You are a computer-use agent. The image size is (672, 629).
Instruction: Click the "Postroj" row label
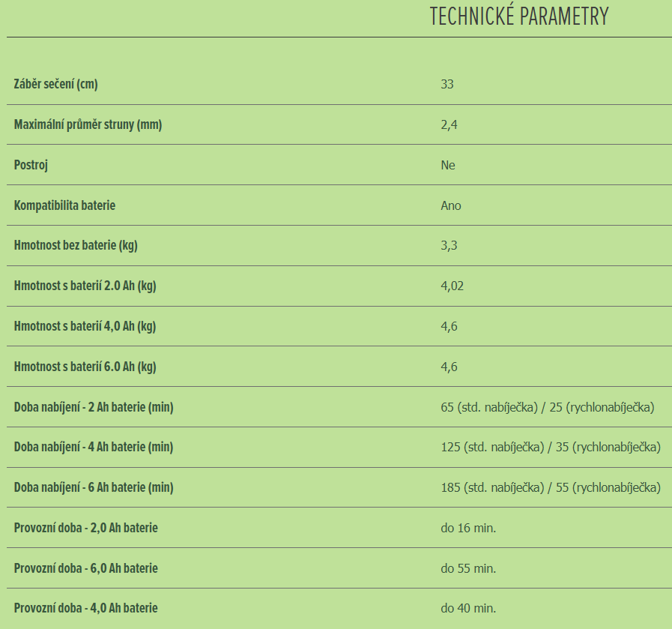(31, 165)
